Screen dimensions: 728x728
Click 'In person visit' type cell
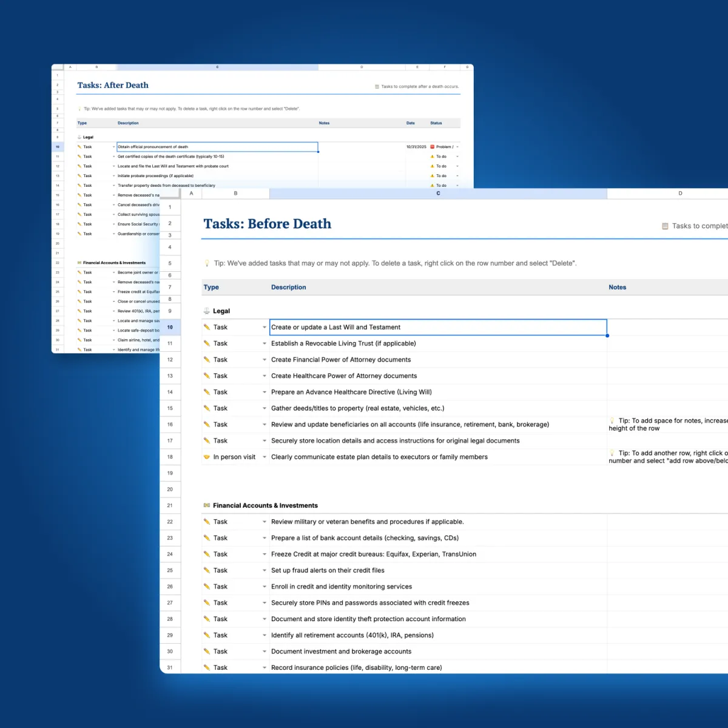tap(234, 457)
